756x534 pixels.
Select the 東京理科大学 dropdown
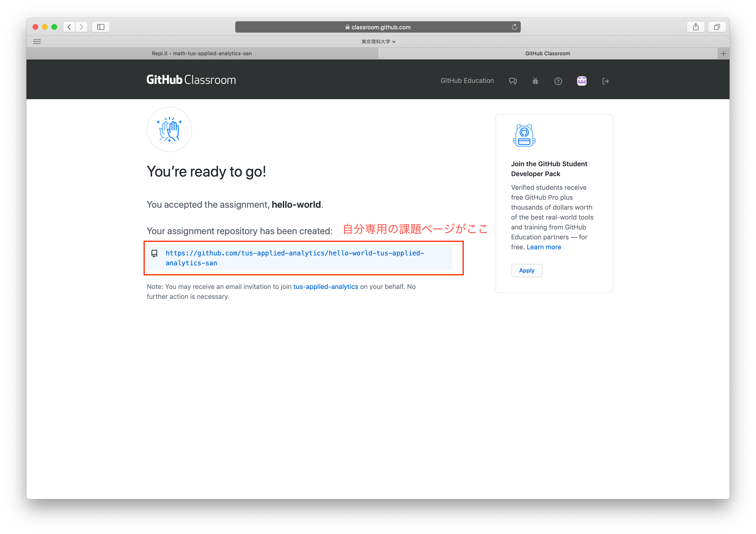[378, 41]
